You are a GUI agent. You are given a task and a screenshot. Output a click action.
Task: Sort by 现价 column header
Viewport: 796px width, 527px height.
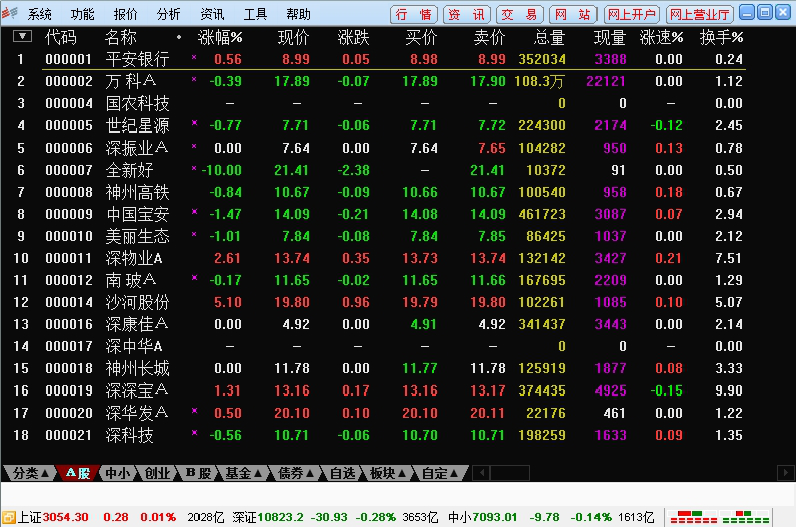click(x=293, y=37)
